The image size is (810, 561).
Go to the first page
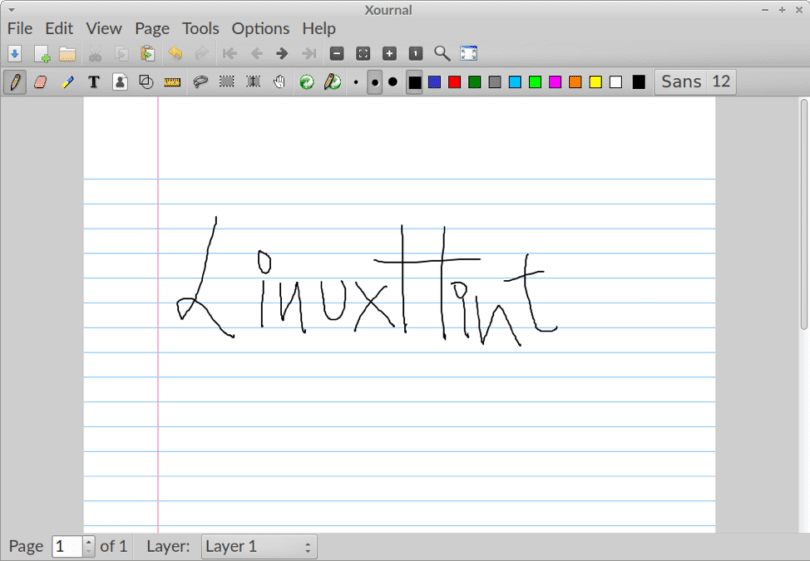(x=229, y=53)
